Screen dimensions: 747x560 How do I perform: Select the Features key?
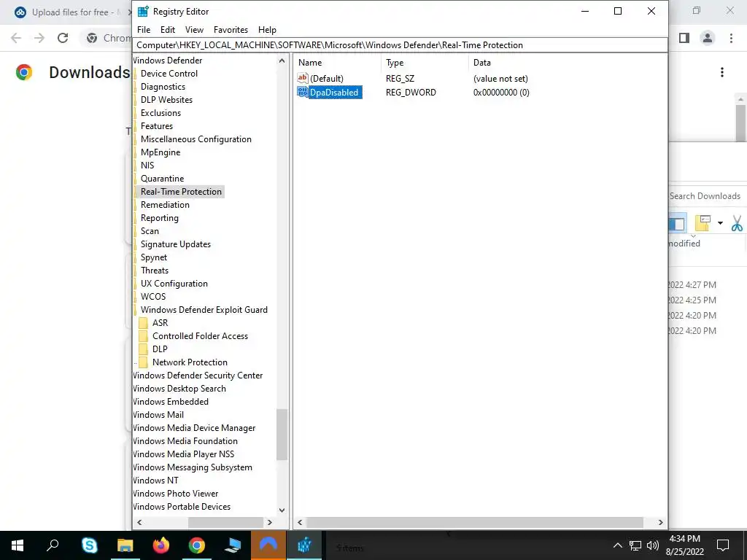point(157,125)
